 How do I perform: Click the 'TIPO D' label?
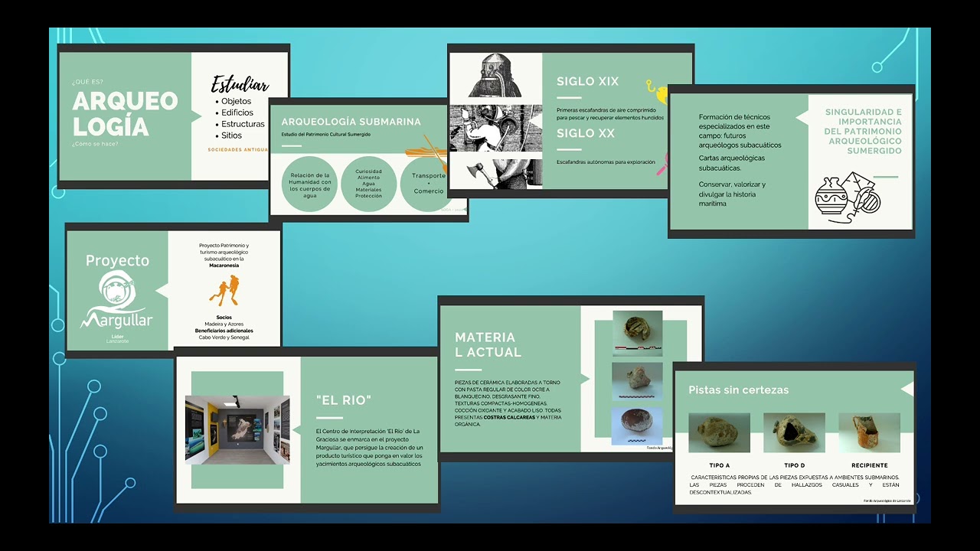794,465
